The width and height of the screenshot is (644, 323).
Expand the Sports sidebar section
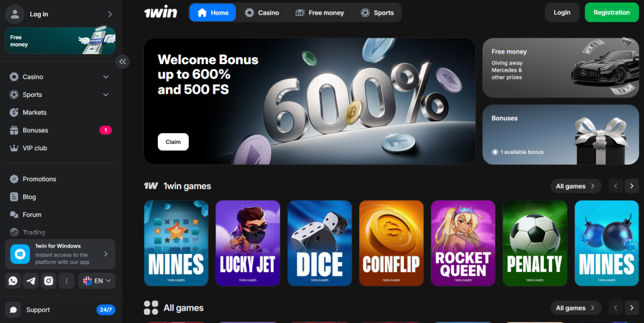60,94
